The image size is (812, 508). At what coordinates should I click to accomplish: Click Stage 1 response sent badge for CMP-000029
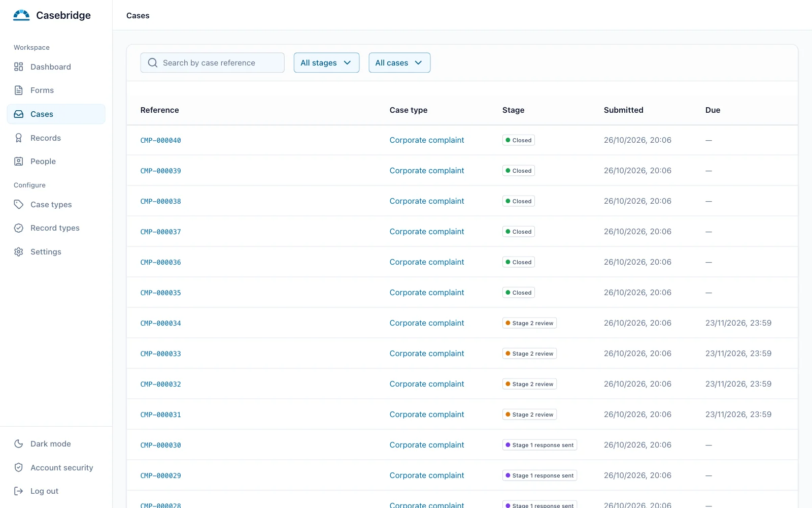539,475
